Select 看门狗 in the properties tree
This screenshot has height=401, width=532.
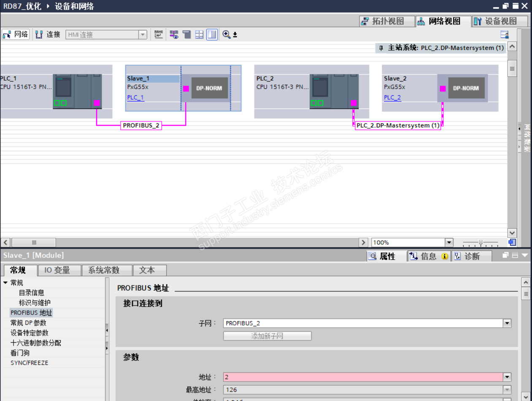pos(20,353)
